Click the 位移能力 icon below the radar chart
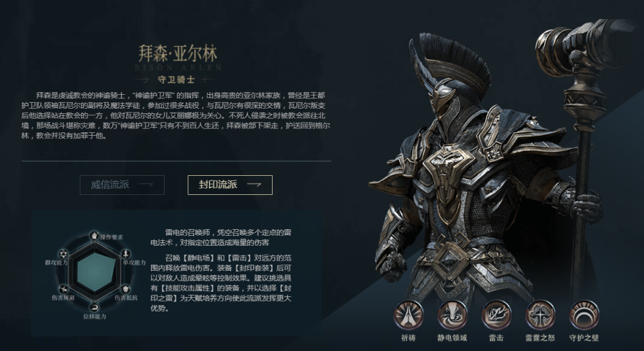644x351 pixels. [x=94, y=308]
